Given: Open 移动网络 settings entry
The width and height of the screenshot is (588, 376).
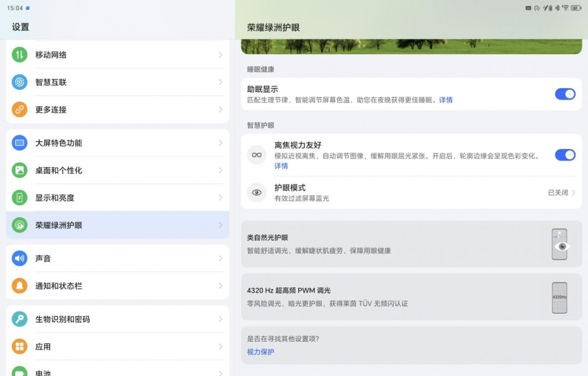Looking at the screenshot, I should point(118,55).
